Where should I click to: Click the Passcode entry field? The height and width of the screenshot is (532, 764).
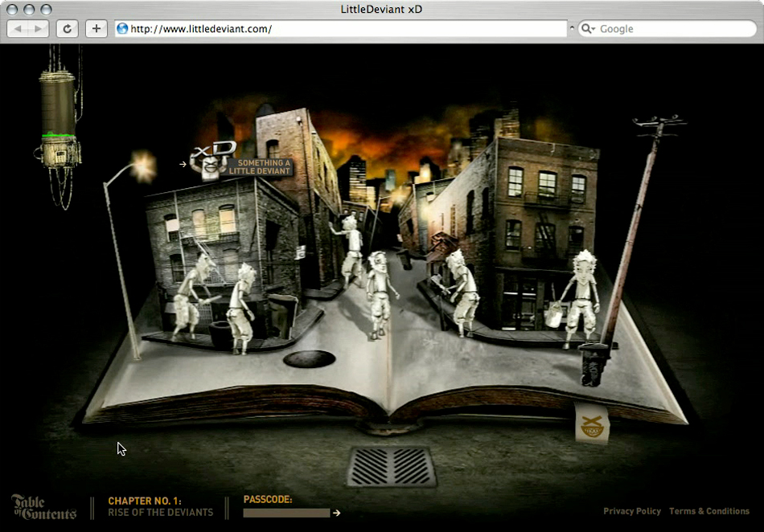click(286, 513)
